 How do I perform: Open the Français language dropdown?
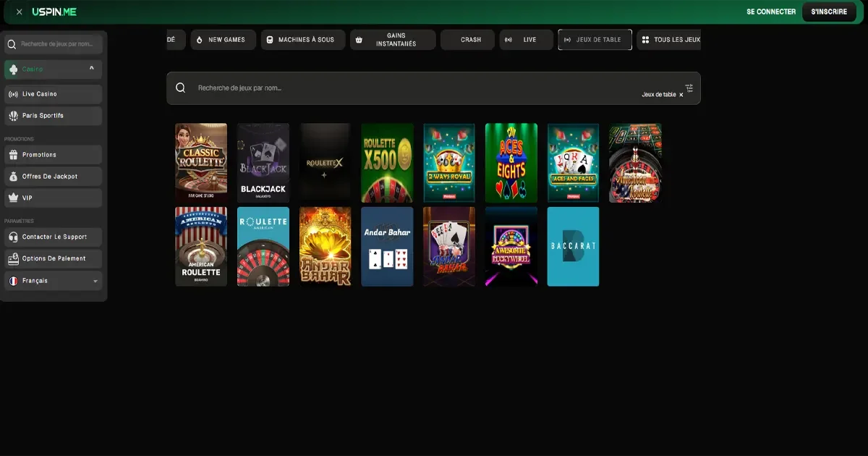pos(54,281)
